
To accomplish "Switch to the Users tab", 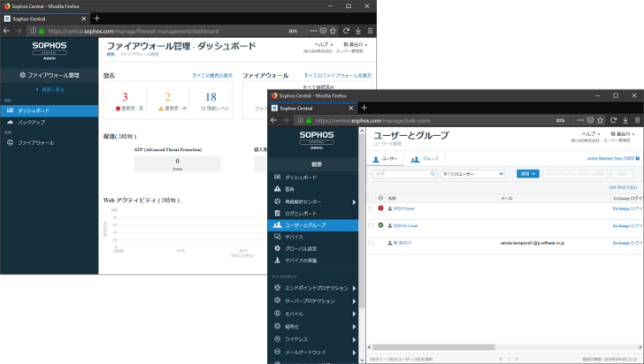I will pyautogui.click(x=386, y=159).
